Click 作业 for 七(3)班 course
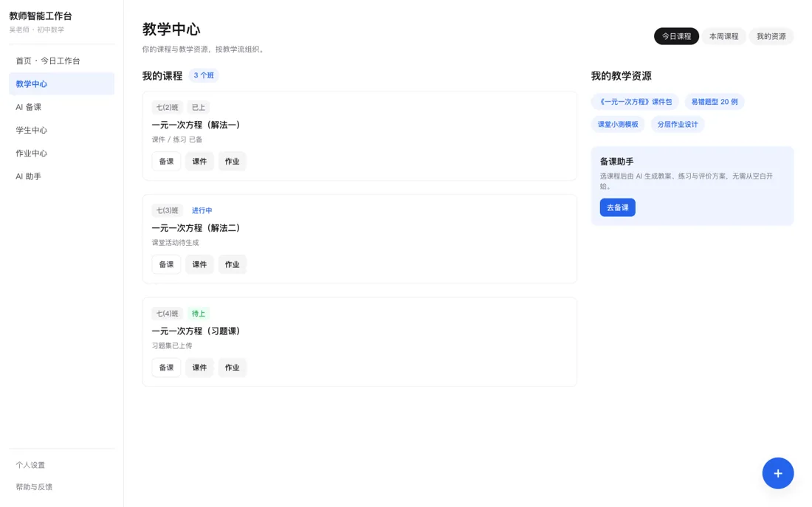This screenshot has height=507, width=812. [232, 265]
